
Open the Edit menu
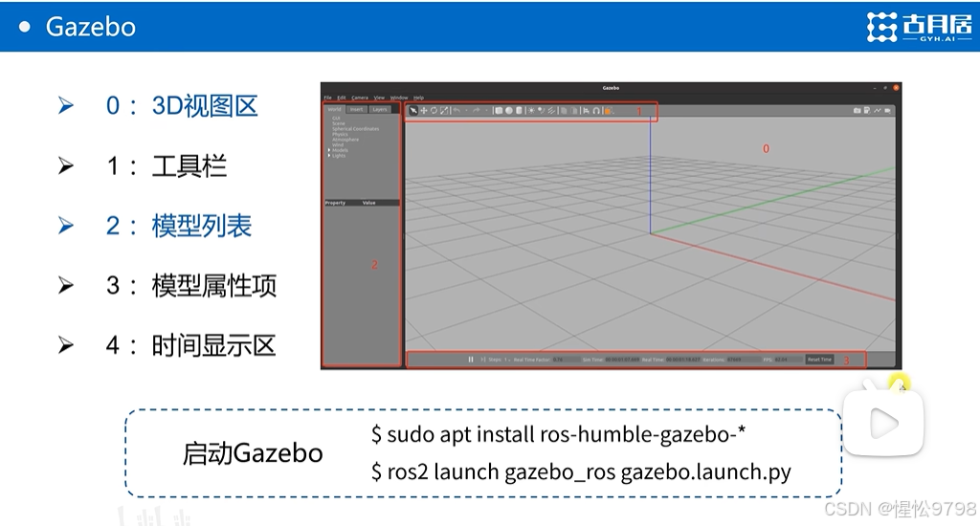[x=342, y=98]
